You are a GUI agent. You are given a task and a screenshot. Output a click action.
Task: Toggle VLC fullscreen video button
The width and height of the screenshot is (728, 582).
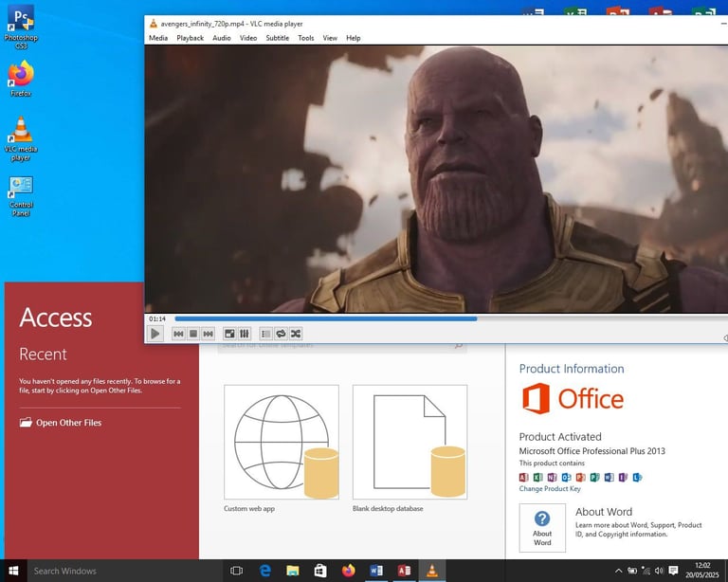[x=229, y=334]
